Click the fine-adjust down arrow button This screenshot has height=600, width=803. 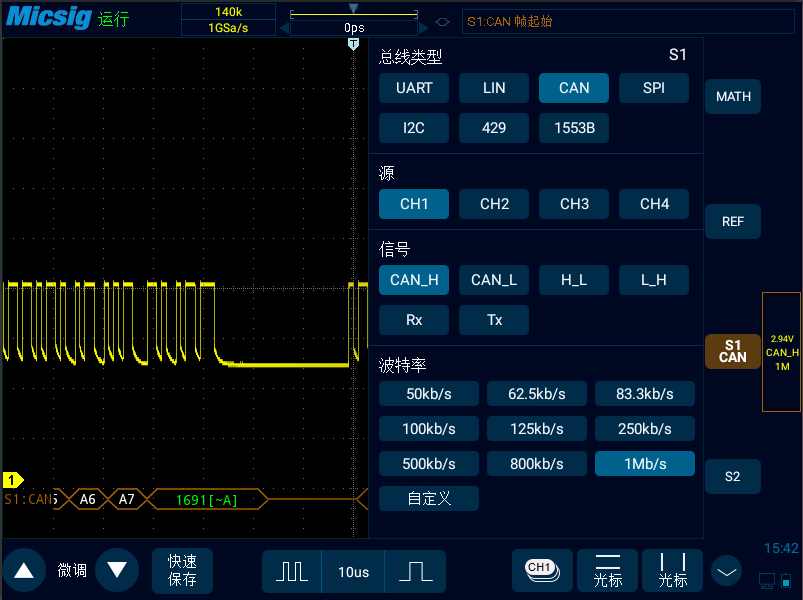click(x=117, y=571)
